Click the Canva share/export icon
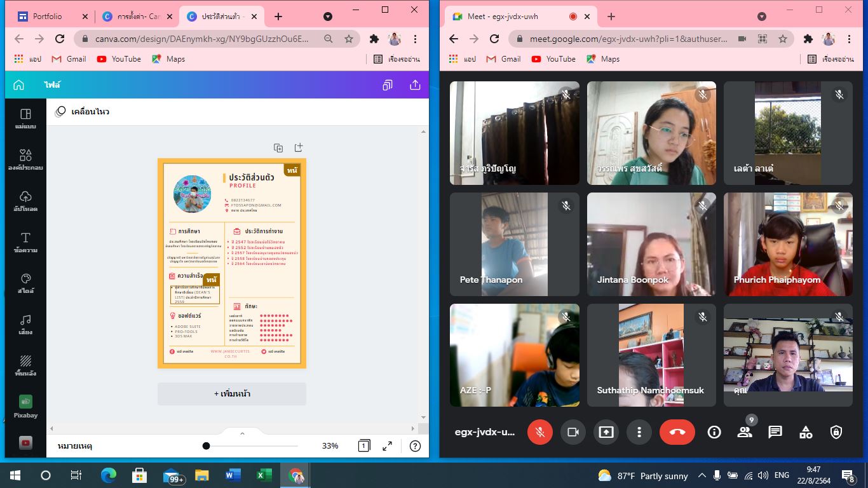 tap(415, 85)
